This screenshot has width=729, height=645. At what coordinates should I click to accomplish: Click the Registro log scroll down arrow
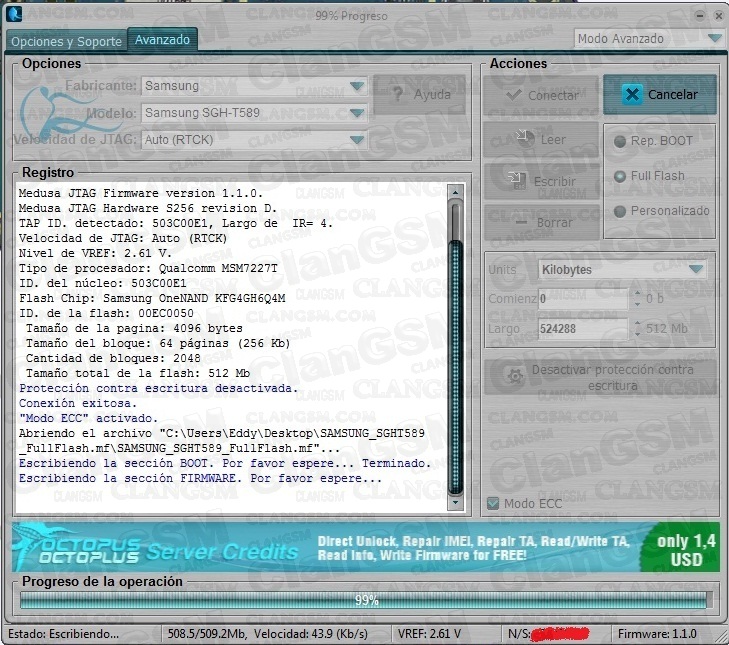tap(456, 503)
